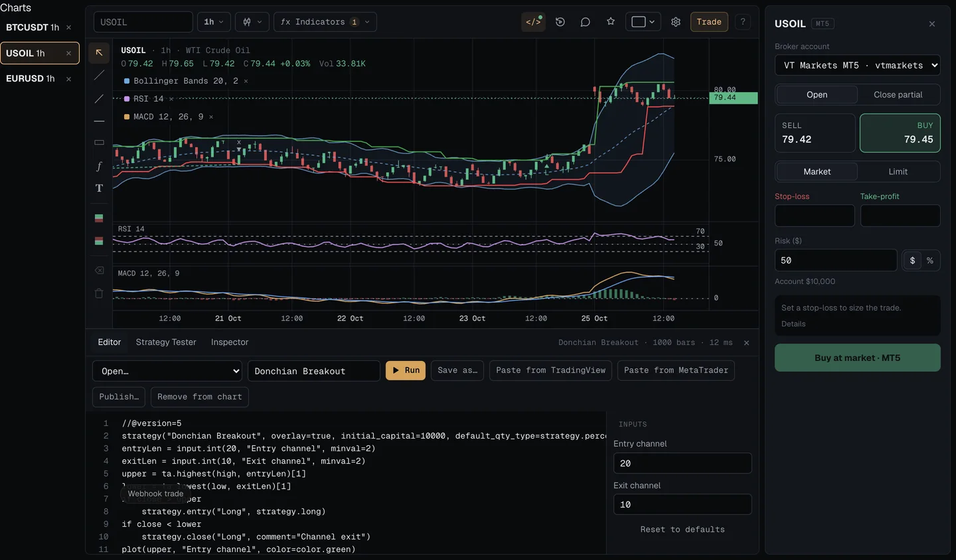
Task: Click the Stop-loss input field
Action: click(815, 216)
